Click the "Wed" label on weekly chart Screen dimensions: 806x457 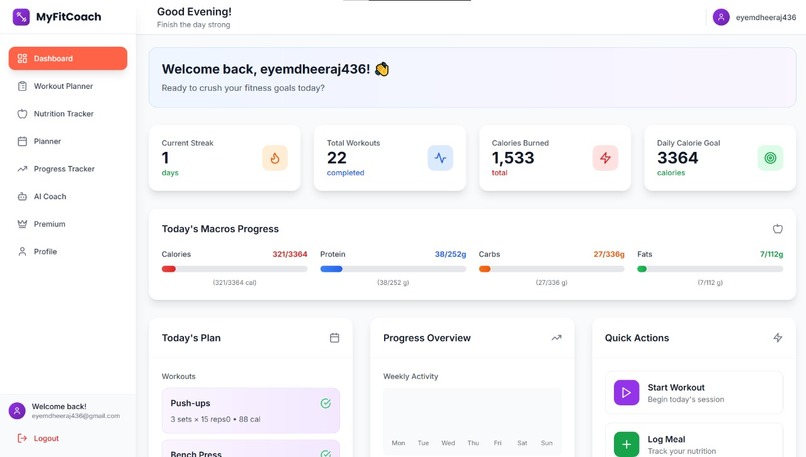(448, 443)
